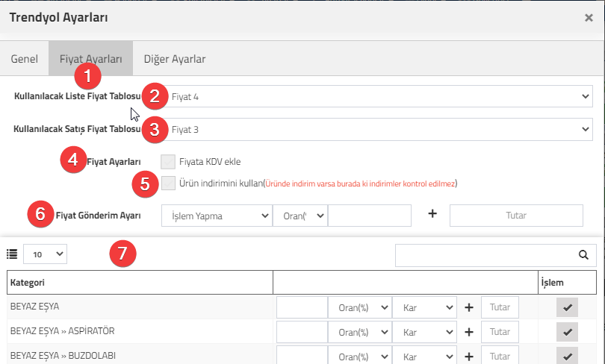605x364 pixels.
Task: Click checkmark for BEYAZ EŞYA » ASPİRATÖR row
Action: coord(567,332)
